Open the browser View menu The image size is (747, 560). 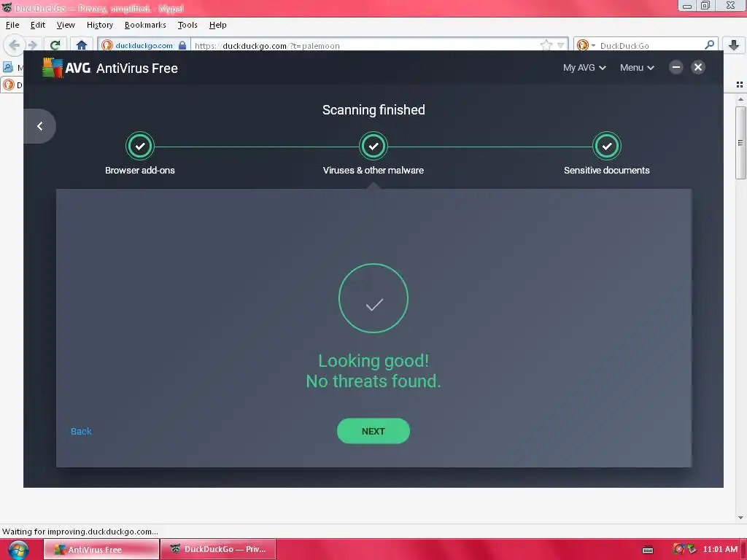pyautogui.click(x=65, y=25)
